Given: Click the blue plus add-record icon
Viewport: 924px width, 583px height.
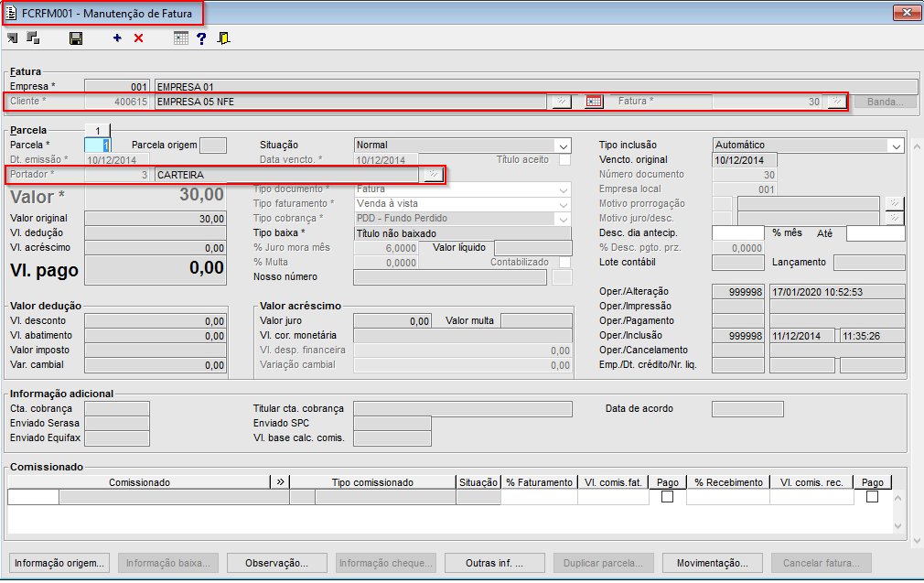Looking at the screenshot, I should [x=117, y=38].
